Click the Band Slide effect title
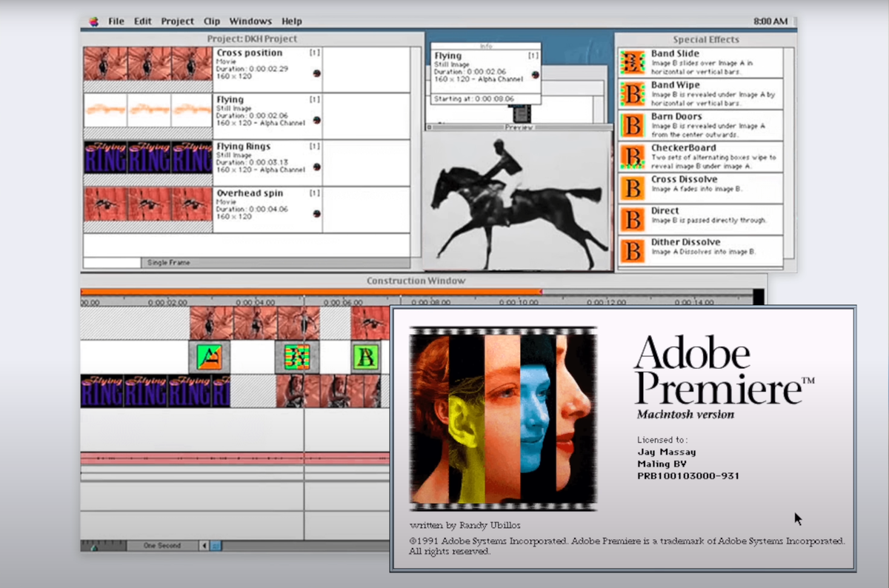Viewport: 889px width, 588px height. tap(675, 54)
